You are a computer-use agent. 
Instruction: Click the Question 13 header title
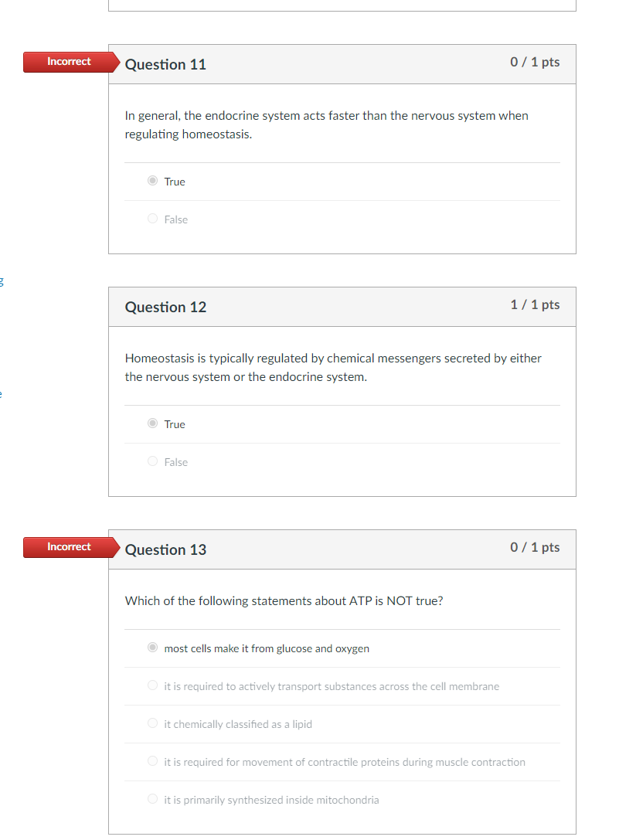[165, 549]
